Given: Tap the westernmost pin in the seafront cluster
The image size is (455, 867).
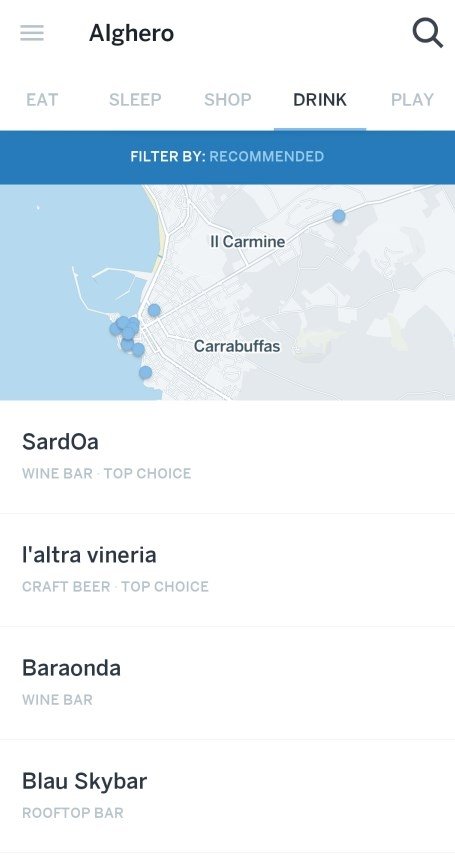Looking at the screenshot, I should [116, 330].
